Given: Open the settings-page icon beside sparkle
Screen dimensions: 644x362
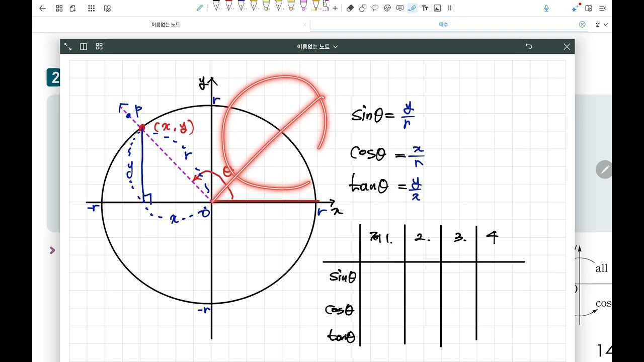Looking at the screenshot, I should click(x=588, y=8).
